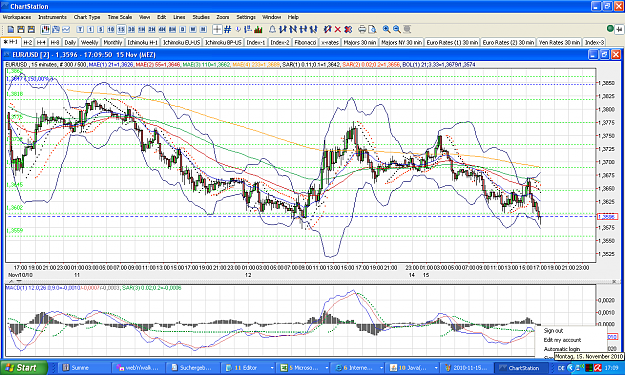Viewport: 625px width, 375px height.
Task: Click the zoom out magnifier icon
Action: [x=397, y=29]
